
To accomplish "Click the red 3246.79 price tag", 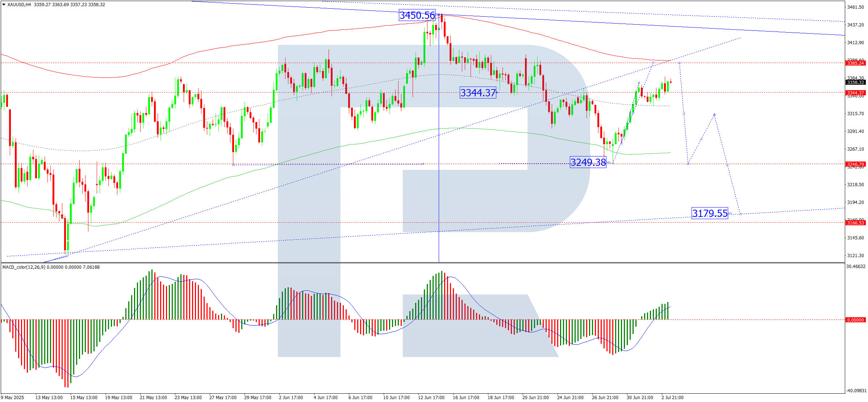I will pos(855,164).
